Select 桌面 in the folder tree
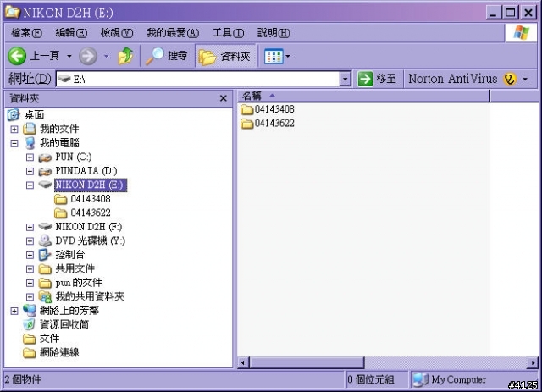 coord(34,115)
